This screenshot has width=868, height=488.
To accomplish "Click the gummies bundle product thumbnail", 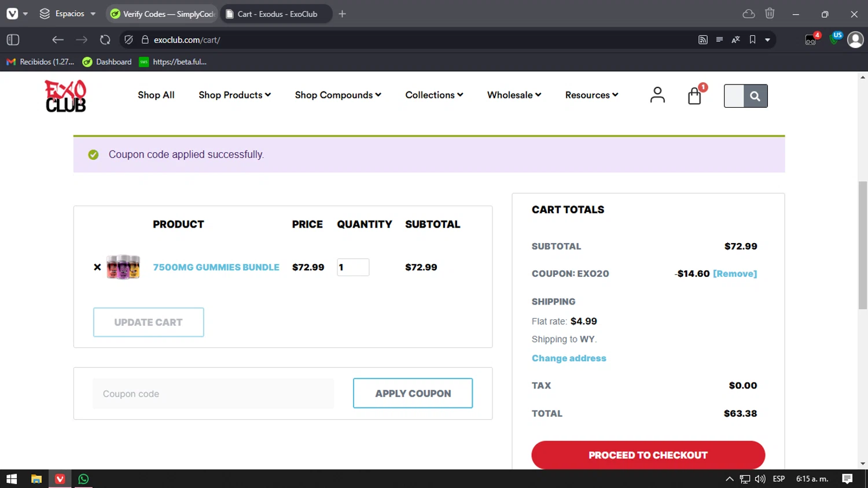I will click(123, 267).
